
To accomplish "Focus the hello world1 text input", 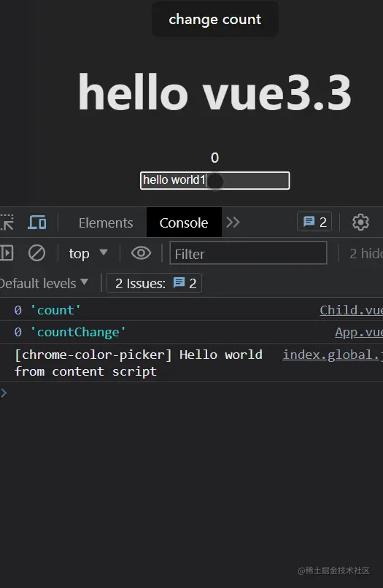I will (215, 180).
